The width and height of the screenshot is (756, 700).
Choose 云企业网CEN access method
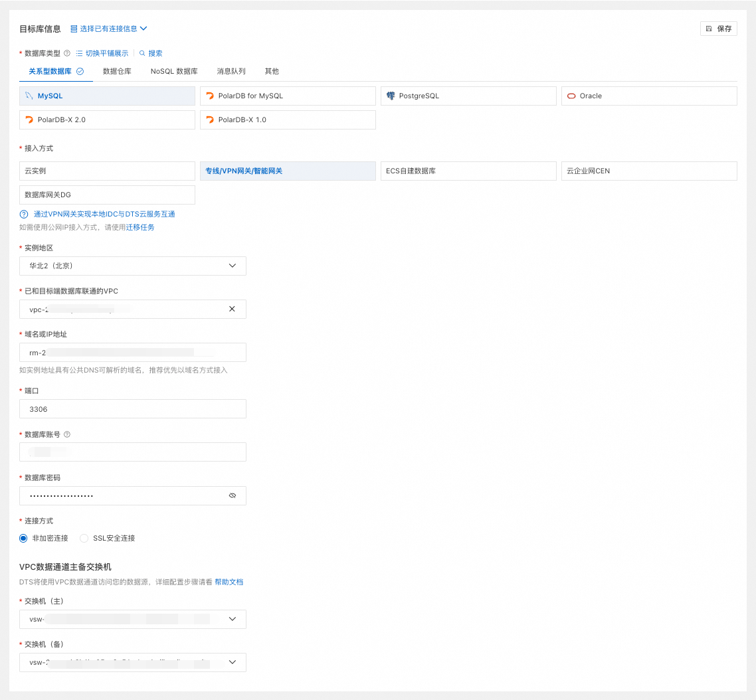[649, 171]
